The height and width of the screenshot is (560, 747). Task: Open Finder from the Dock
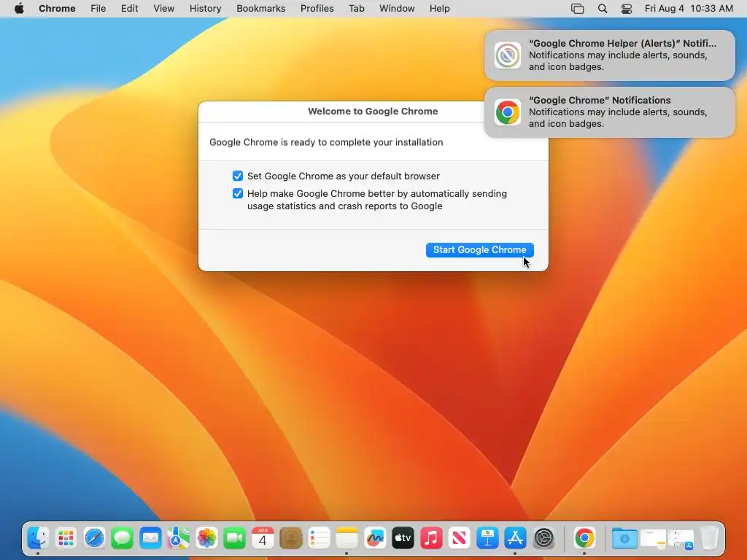pyautogui.click(x=38, y=538)
